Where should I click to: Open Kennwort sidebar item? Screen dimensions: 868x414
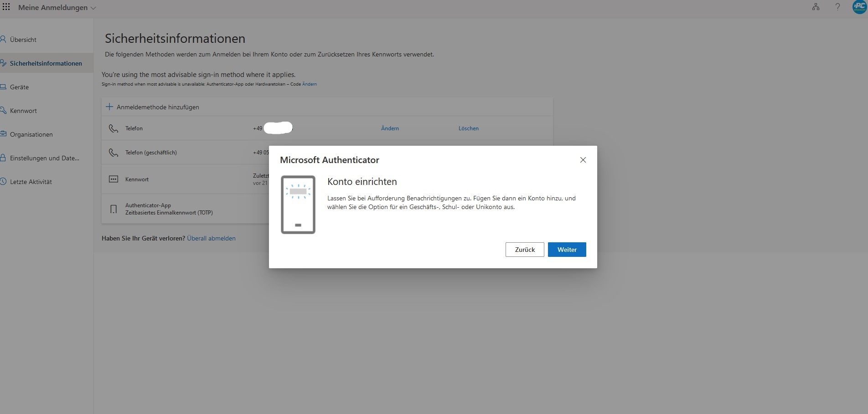pos(23,111)
